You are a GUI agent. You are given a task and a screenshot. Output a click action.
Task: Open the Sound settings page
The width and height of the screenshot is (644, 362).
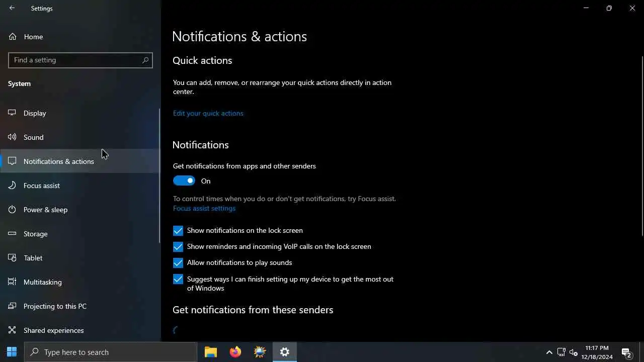coord(80,137)
